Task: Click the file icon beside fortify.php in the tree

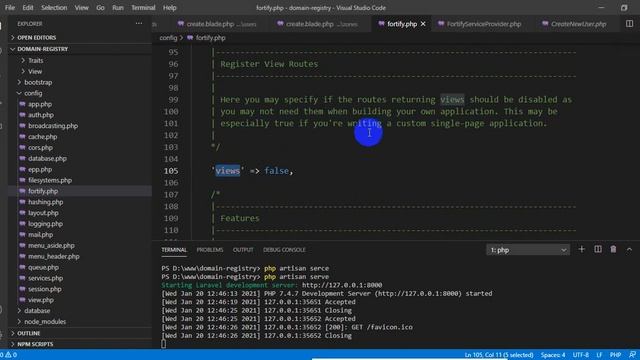Action: pos(22,191)
